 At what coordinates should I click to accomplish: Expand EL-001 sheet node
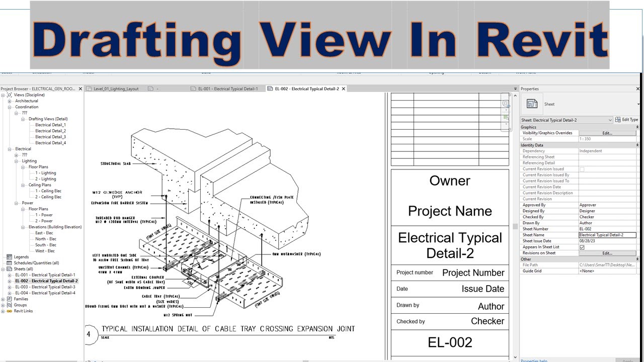(10, 275)
